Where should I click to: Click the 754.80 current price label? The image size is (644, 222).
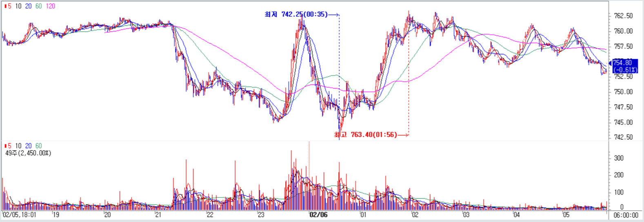click(x=623, y=63)
